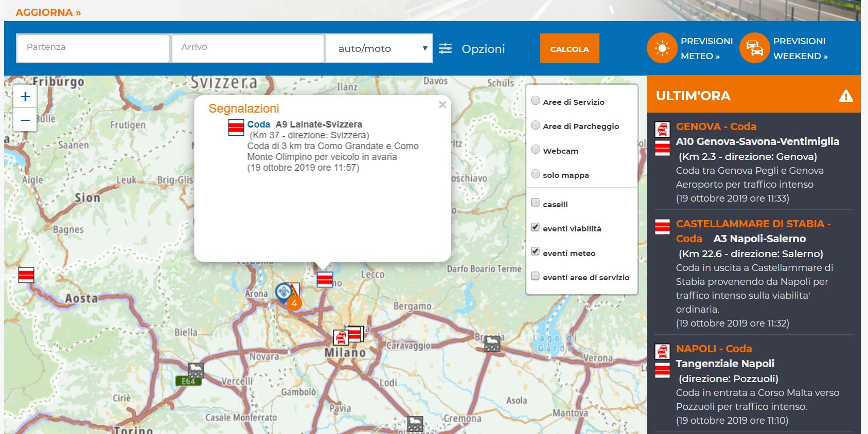The height and width of the screenshot is (434, 868).
Task: Click the cars Previsioni Weekend icon
Action: click(x=754, y=48)
